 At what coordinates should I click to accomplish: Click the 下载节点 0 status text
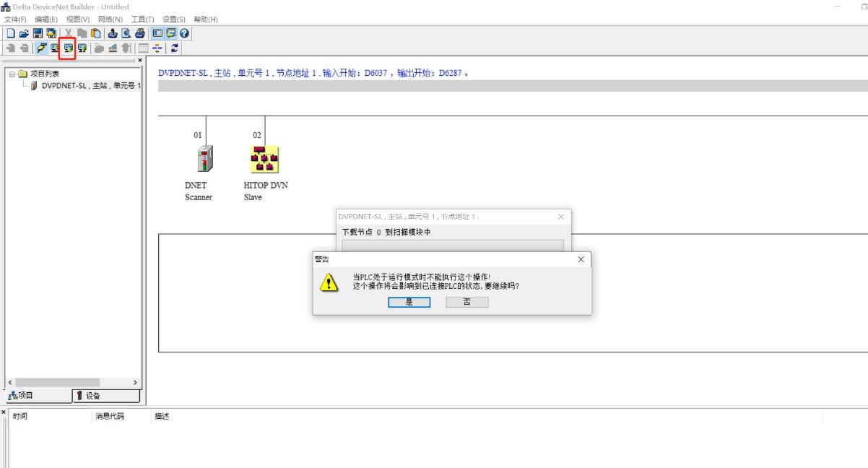click(x=386, y=233)
